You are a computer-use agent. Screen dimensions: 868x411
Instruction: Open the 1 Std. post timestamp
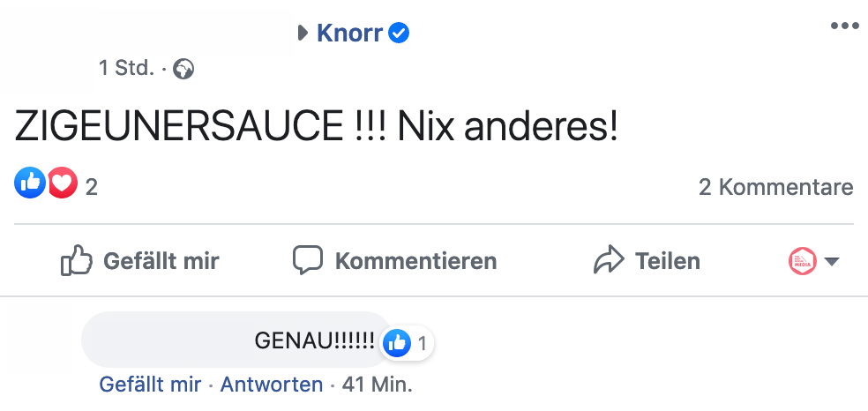(x=126, y=68)
